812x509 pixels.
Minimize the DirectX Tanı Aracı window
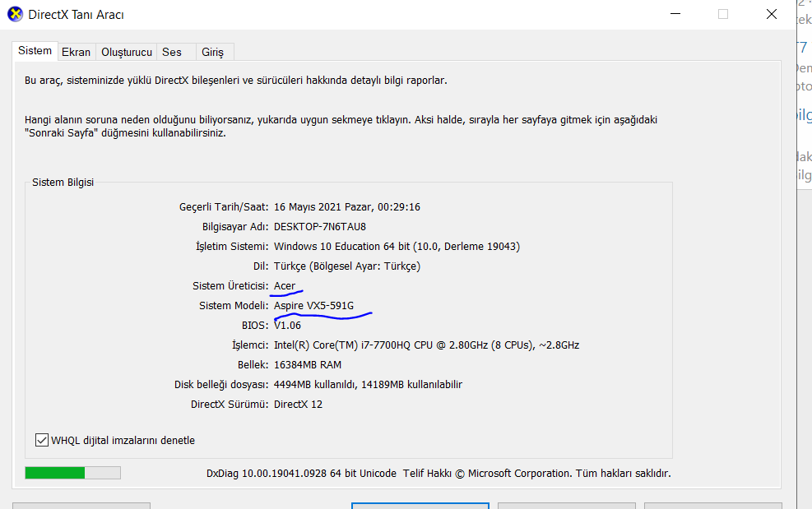click(x=675, y=14)
